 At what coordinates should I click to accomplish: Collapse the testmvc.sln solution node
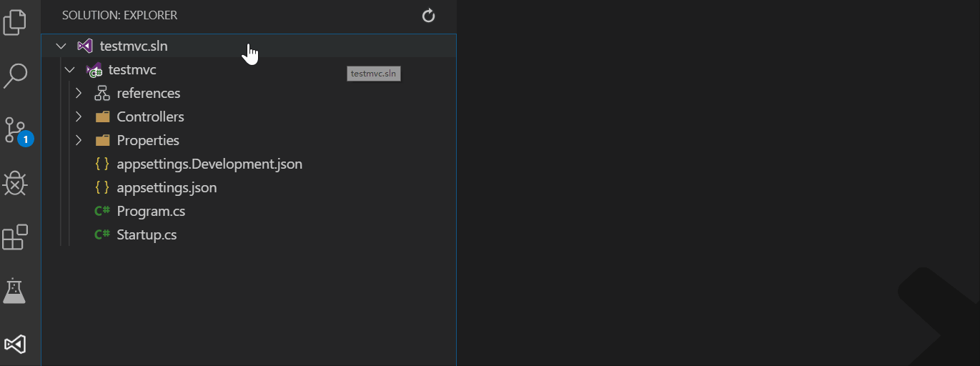coord(61,46)
